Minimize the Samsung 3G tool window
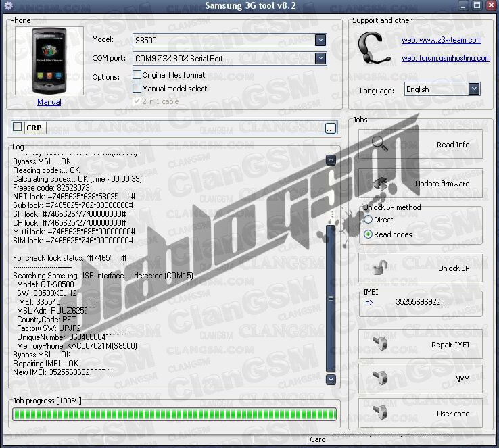Viewport: 499px width, 448px height. point(463,5)
